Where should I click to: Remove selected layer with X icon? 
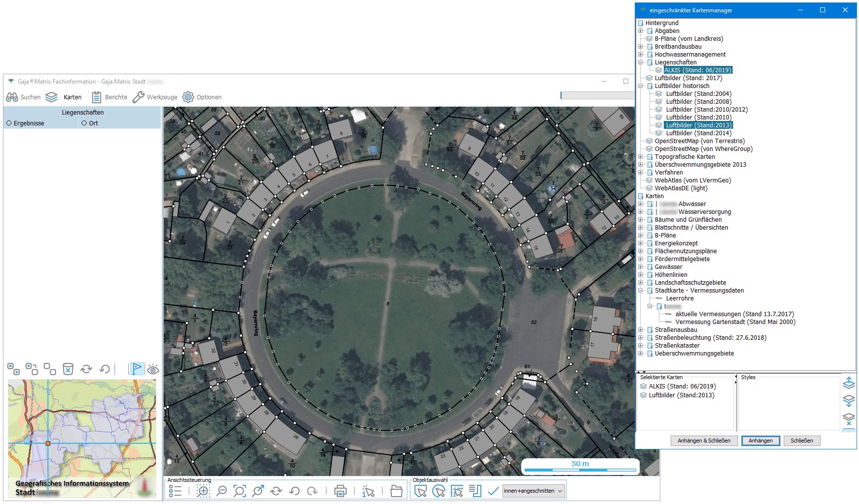(x=849, y=419)
